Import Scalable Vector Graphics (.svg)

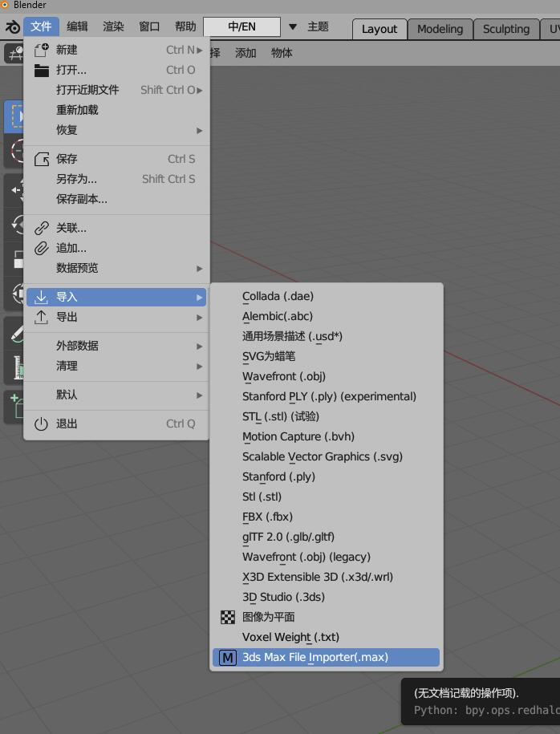click(326, 457)
